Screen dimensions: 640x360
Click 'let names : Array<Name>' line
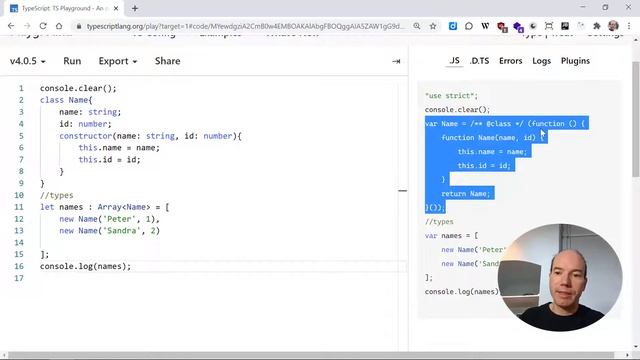104,207
